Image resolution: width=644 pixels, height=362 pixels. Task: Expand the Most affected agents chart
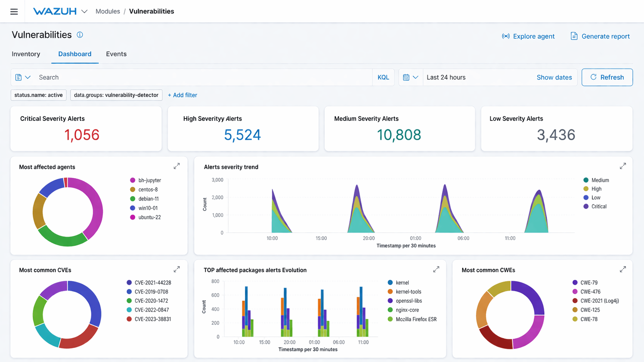(176, 166)
